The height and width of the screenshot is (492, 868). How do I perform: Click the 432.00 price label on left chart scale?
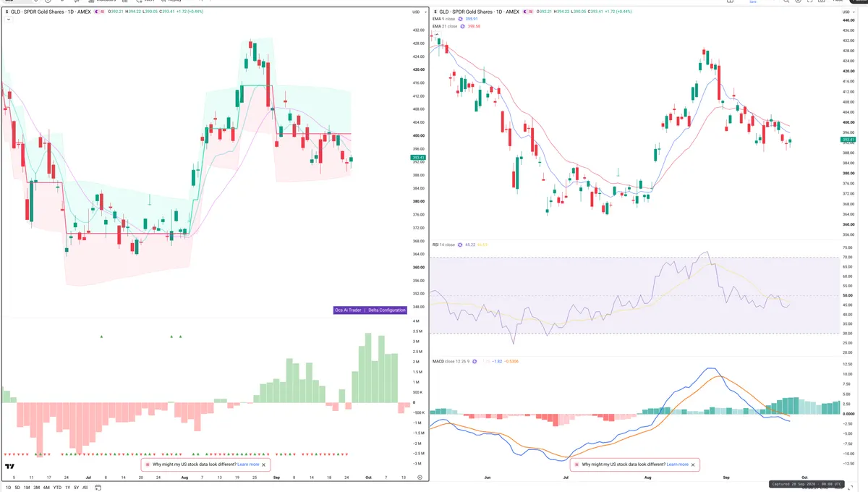pyautogui.click(x=418, y=30)
